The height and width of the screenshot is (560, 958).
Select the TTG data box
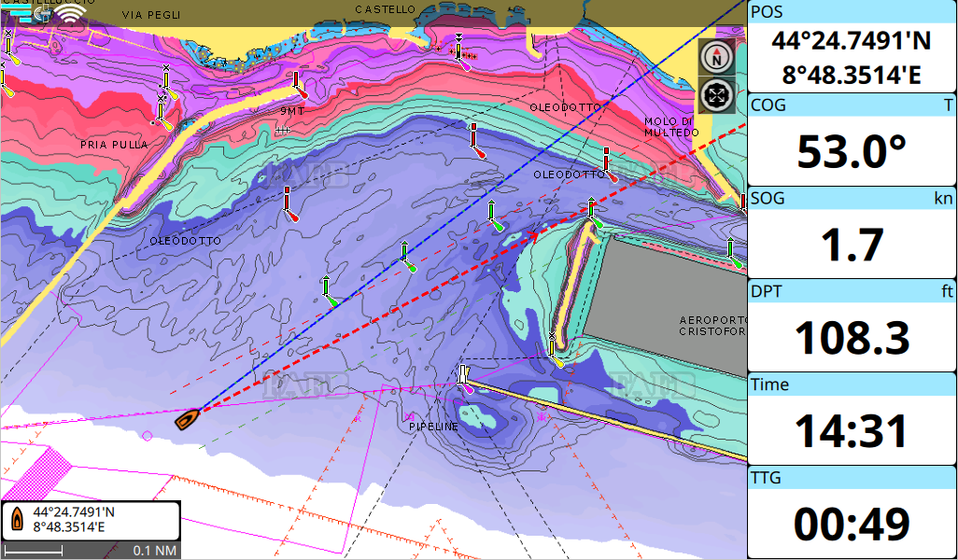click(x=852, y=512)
